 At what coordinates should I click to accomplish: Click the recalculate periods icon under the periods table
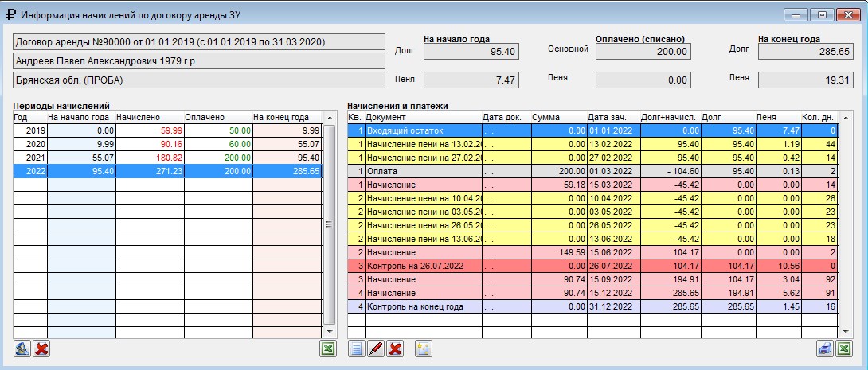point(23,349)
